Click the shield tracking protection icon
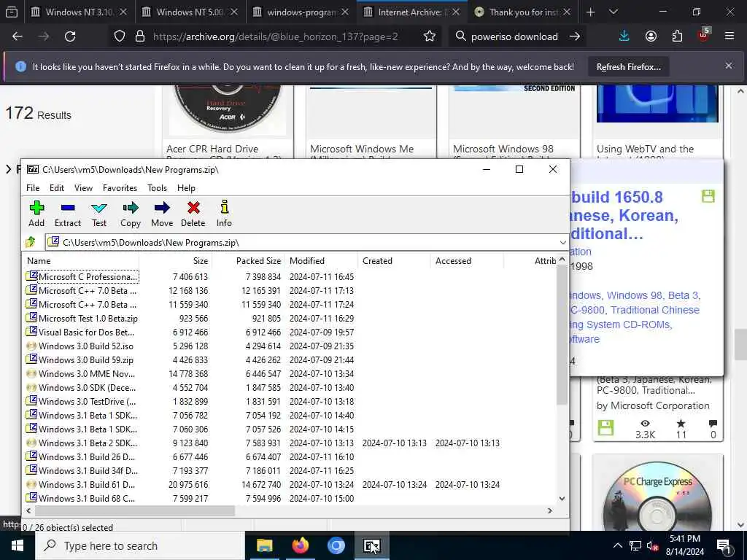747x560 pixels. [x=120, y=36]
